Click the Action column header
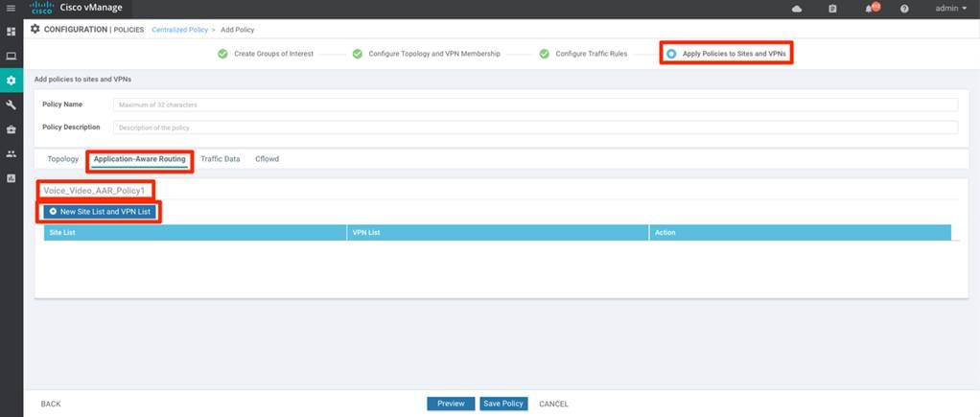This screenshot has width=980, height=417. (x=801, y=233)
